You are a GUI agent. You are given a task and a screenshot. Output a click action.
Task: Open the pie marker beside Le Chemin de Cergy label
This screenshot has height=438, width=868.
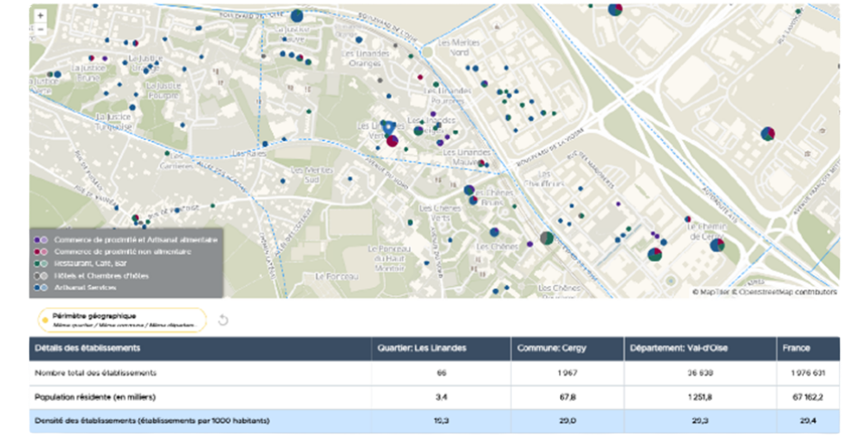(x=717, y=245)
